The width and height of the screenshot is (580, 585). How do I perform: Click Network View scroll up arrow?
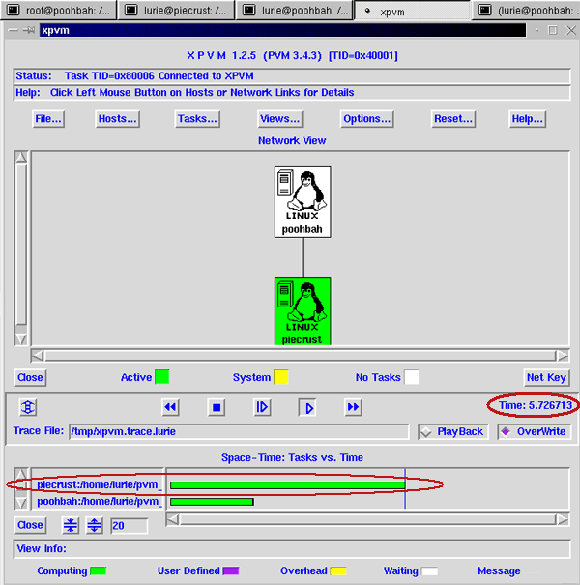click(x=21, y=157)
